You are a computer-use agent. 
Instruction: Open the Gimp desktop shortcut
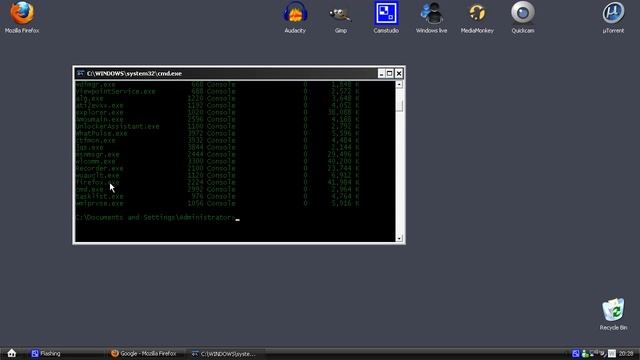tap(340, 17)
